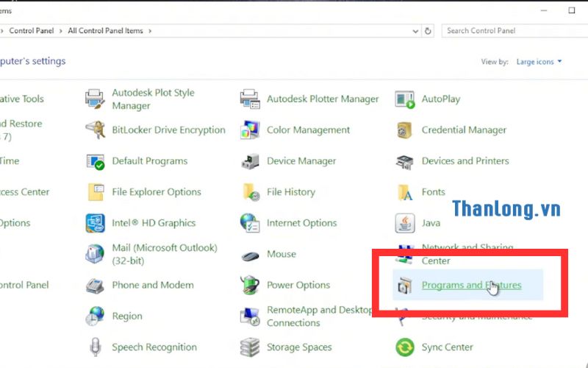Open Autodesk Plot Style Manager icon

[x=95, y=99]
